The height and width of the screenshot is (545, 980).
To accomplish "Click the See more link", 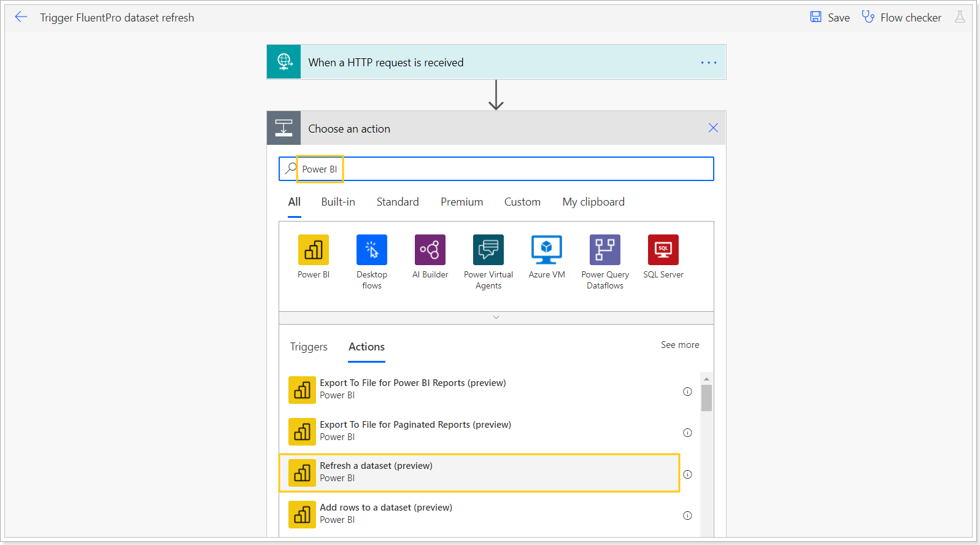I will click(x=680, y=345).
